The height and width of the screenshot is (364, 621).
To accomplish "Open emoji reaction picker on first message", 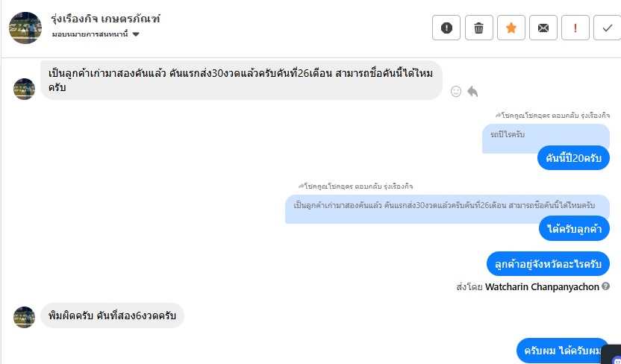I will [456, 91].
